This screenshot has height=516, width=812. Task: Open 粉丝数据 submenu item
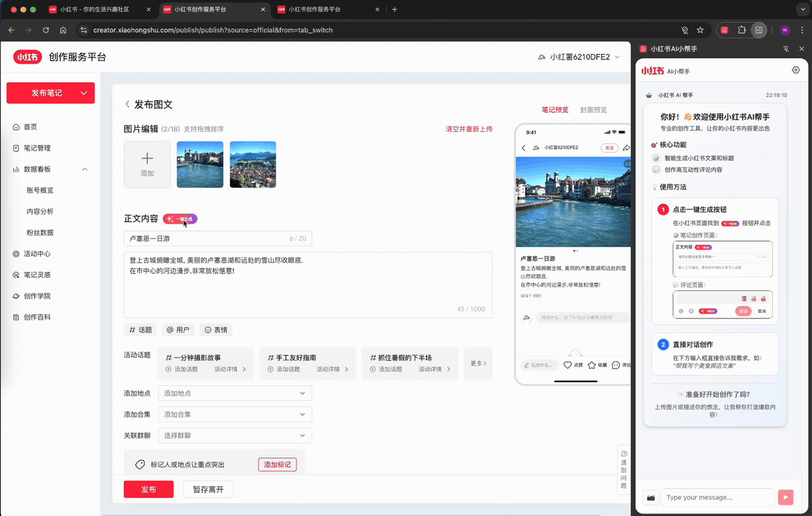tap(40, 233)
